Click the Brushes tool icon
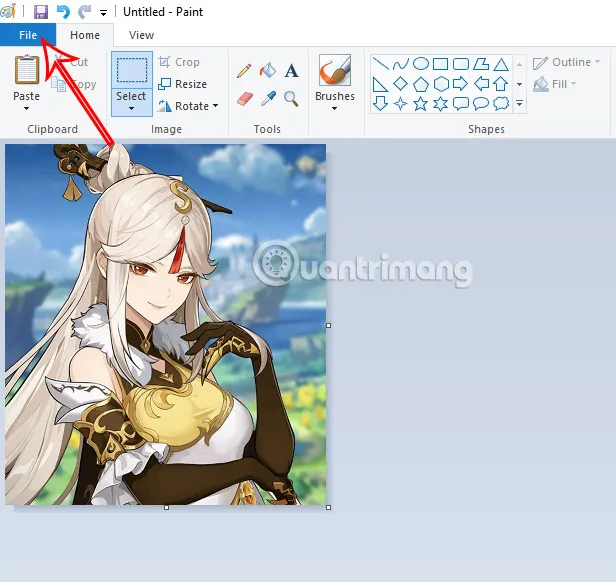This screenshot has width=616, height=582. 335,70
